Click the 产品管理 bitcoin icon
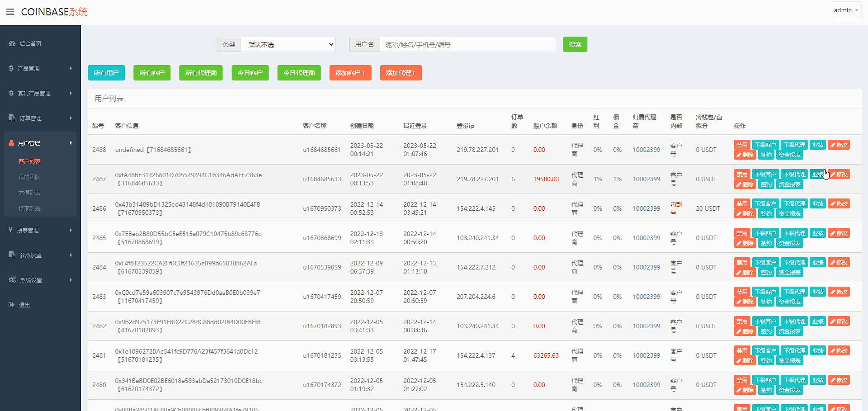The height and width of the screenshot is (411, 868). [11, 68]
